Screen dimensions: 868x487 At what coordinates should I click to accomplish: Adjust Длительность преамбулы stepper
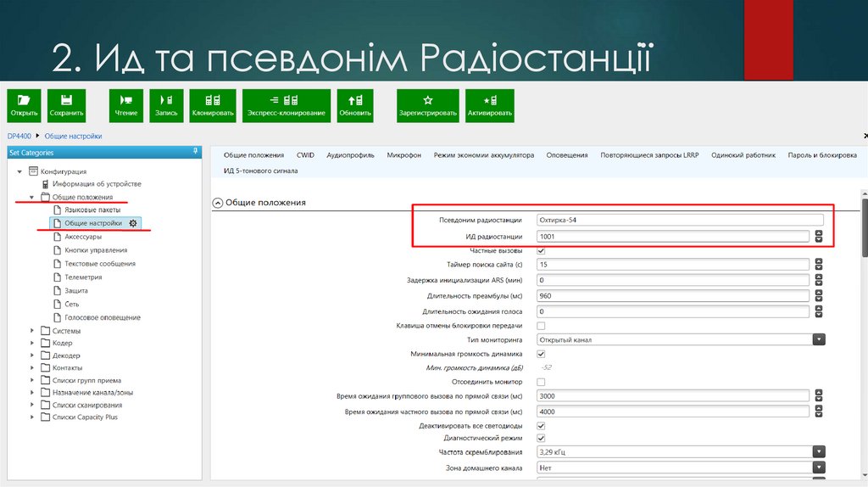(x=819, y=296)
